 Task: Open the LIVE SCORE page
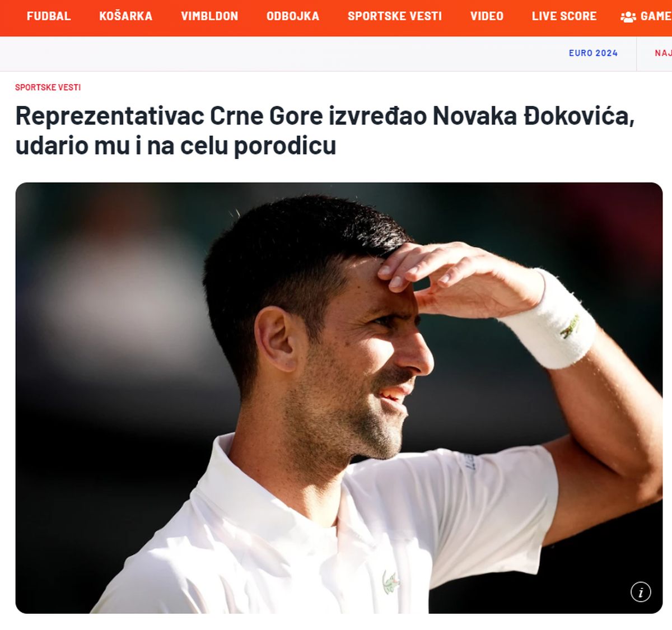pos(564,16)
